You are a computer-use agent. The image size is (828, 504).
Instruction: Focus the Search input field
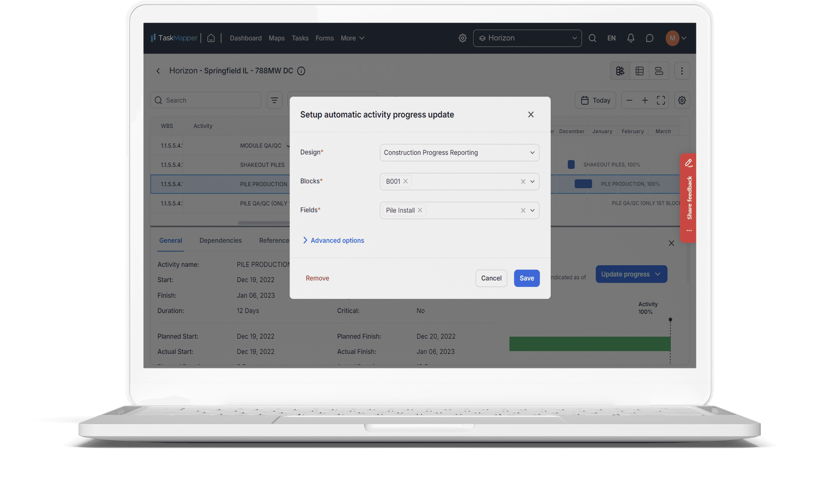click(x=205, y=100)
